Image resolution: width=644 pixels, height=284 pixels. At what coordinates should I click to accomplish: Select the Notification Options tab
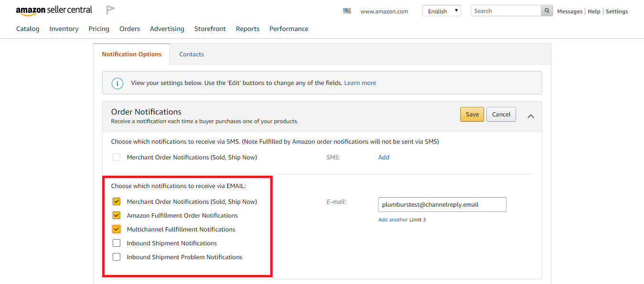click(x=132, y=54)
